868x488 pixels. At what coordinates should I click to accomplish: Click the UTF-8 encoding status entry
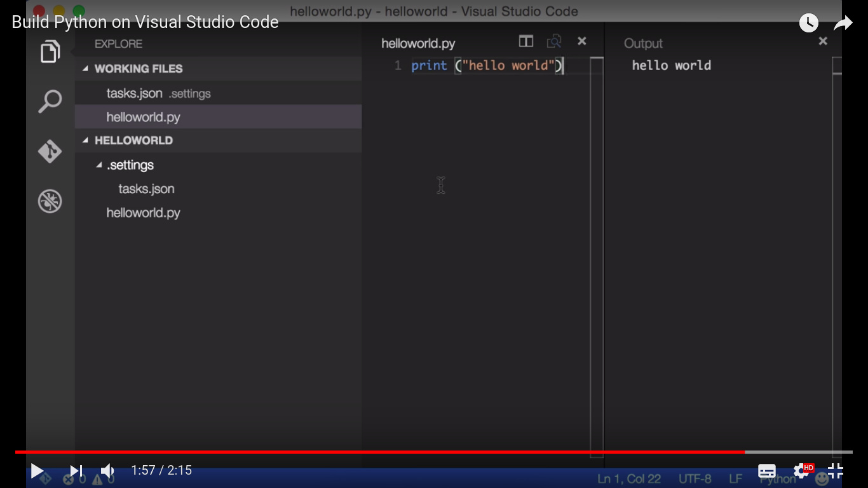click(x=695, y=478)
